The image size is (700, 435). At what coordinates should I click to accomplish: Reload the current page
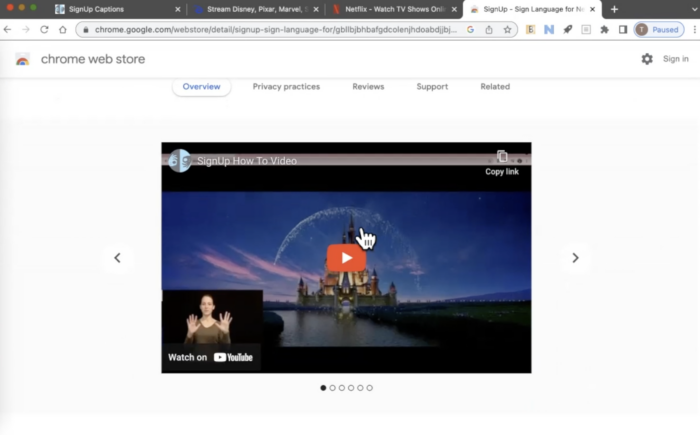pyautogui.click(x=44, y=29)
